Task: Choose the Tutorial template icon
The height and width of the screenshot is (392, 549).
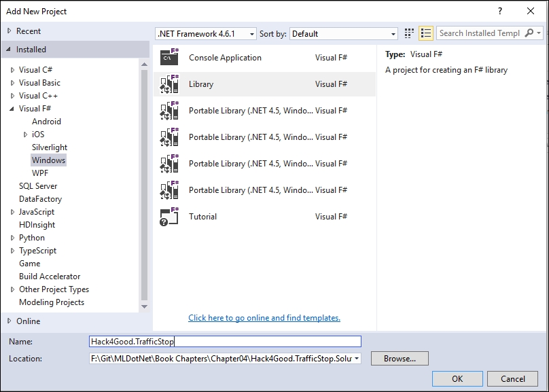Action: (x=169, y=216)
